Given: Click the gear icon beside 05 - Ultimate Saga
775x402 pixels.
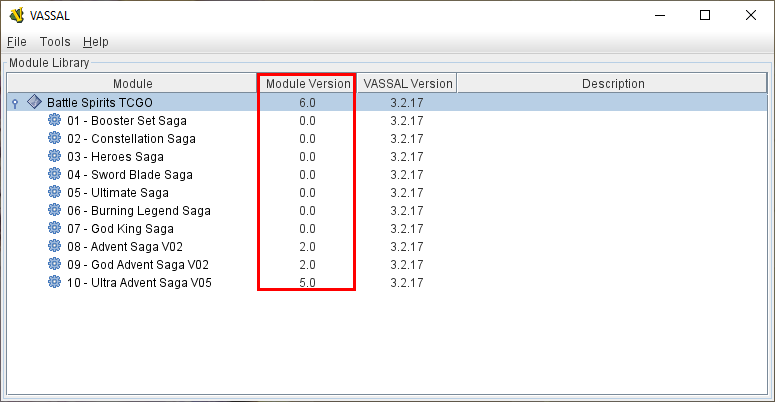Looking at the screenshot, I should [x=54, y=192].
